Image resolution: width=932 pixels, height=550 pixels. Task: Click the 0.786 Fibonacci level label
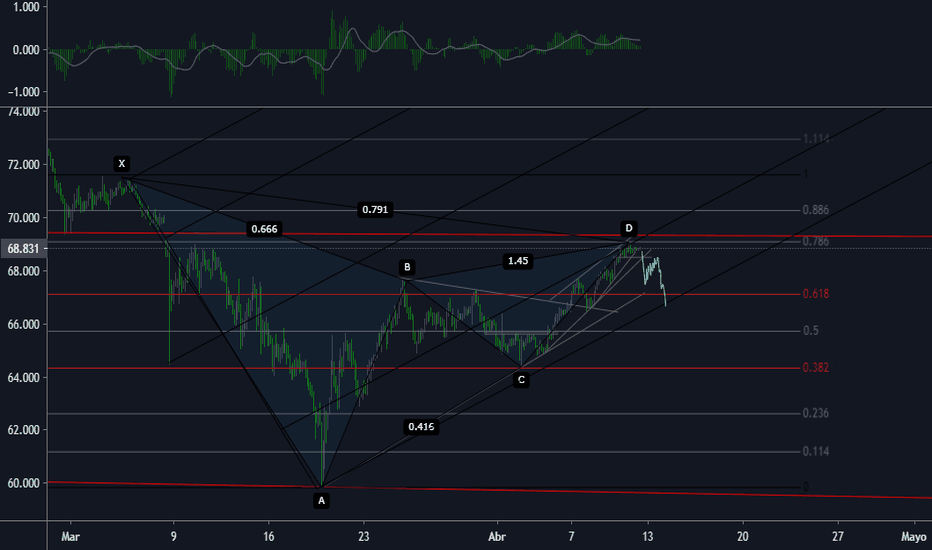pyautogui.click(x=816, y=241)
